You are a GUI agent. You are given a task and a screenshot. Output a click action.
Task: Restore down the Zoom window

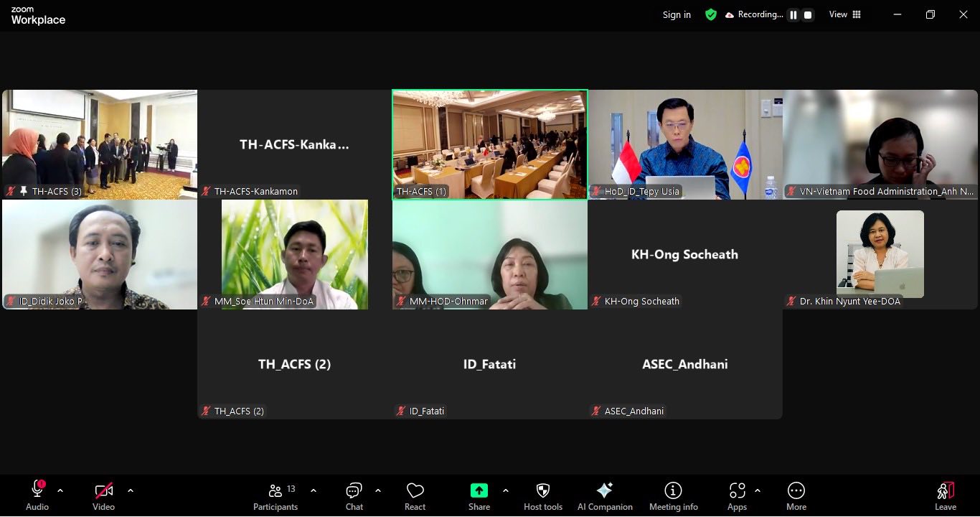(x=930, y=14)
